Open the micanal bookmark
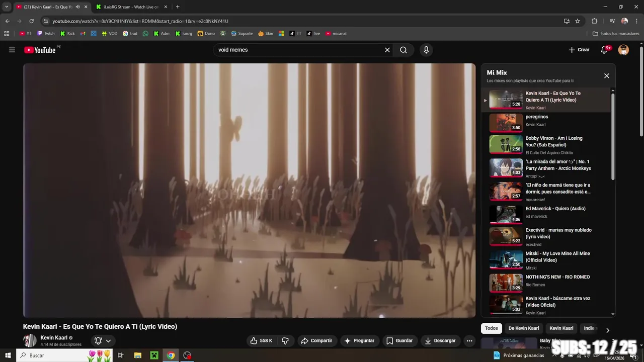The image size is (644, 362). point(336,34)
